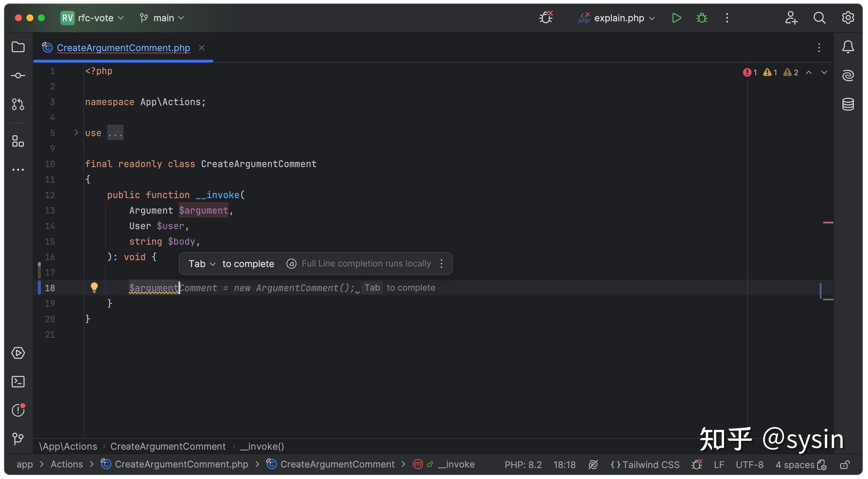This screenshot has width=868, height=479.
Task: Open the Commit tool window
Action: click(18, 76)
